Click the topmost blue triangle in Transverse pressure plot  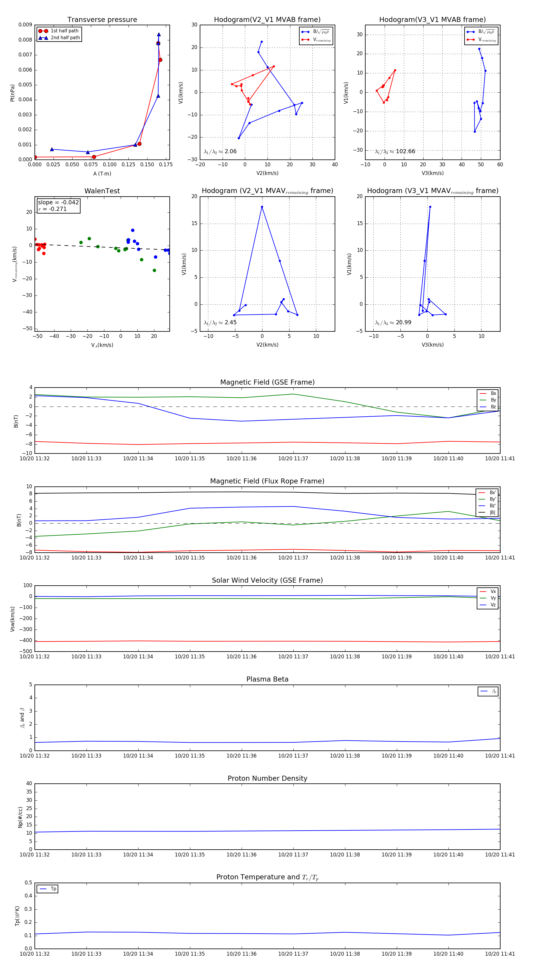(159, 34)
